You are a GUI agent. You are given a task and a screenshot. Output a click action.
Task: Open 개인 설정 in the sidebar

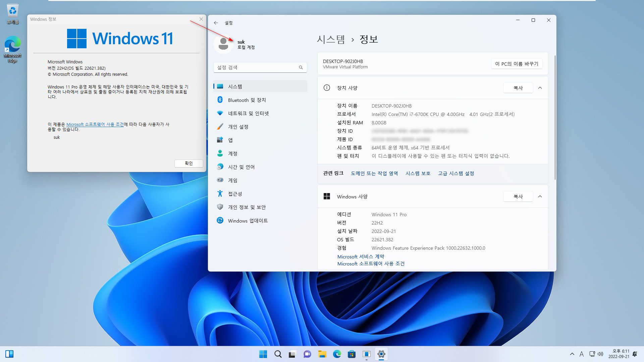[x=260, y=127]
